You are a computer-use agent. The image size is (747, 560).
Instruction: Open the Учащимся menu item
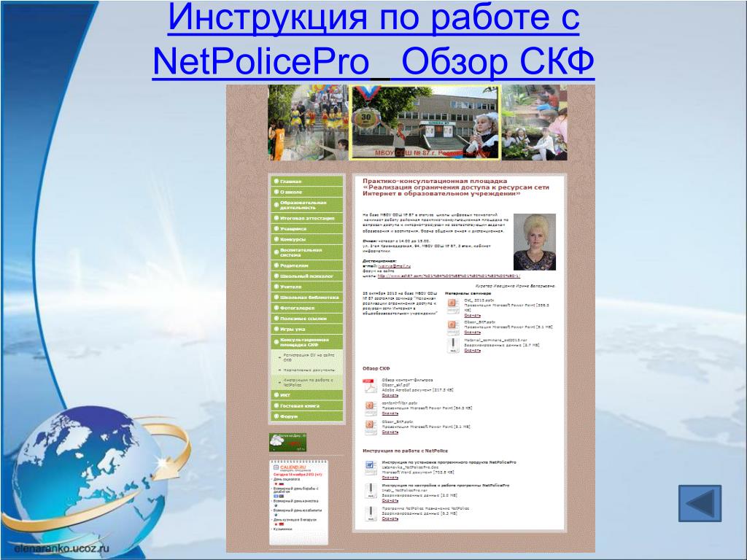(307, 229)
